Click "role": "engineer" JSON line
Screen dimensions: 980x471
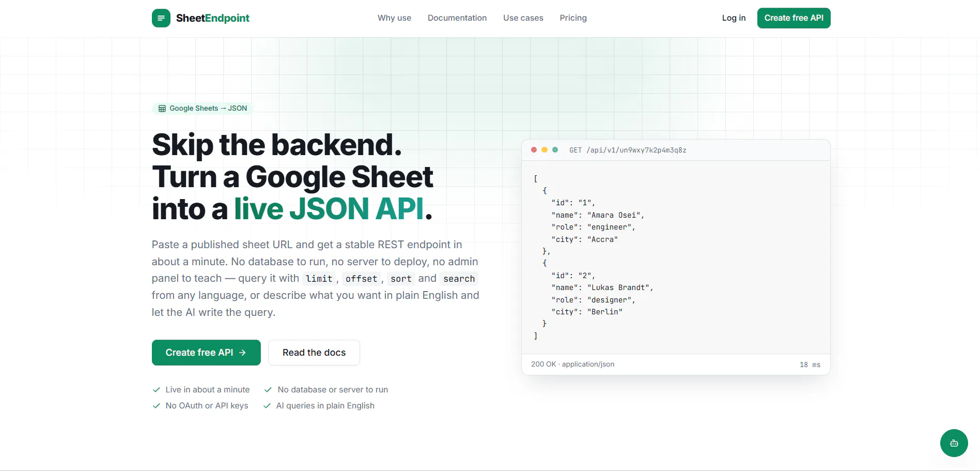pyautogui.click(x=593, y=227)
